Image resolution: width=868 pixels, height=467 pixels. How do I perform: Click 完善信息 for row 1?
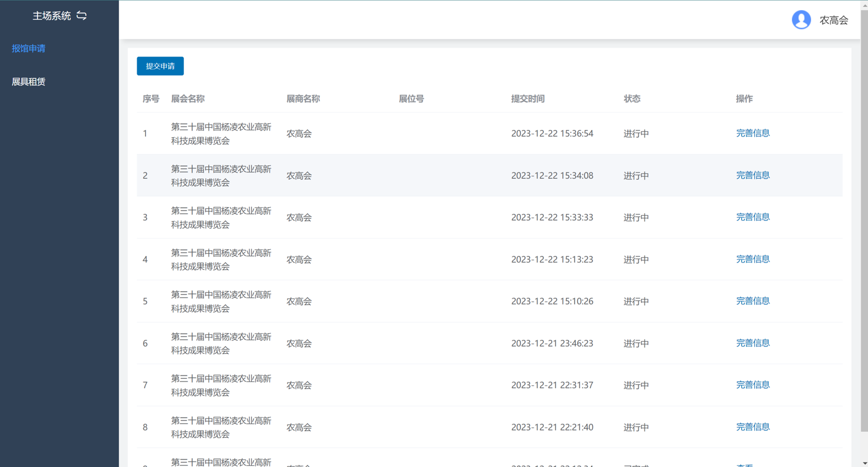753,133
